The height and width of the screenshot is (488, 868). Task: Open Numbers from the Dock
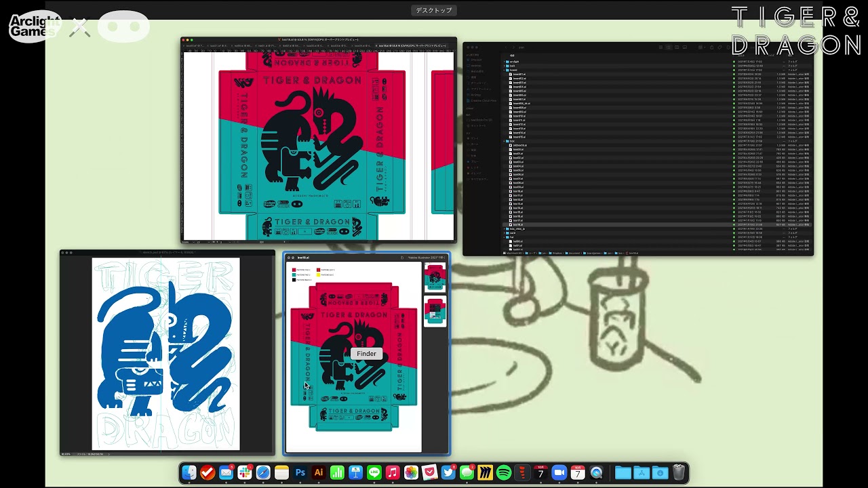coord(337,472)
